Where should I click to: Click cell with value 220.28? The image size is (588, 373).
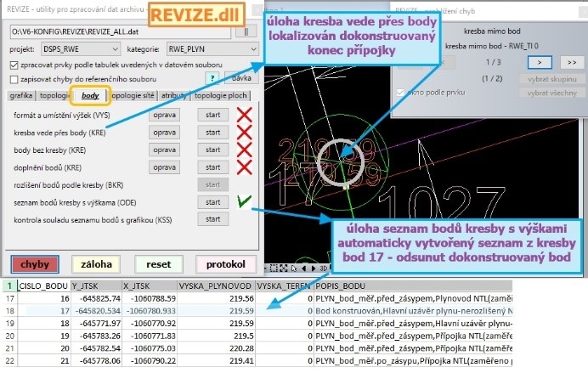tap(216, 348)
